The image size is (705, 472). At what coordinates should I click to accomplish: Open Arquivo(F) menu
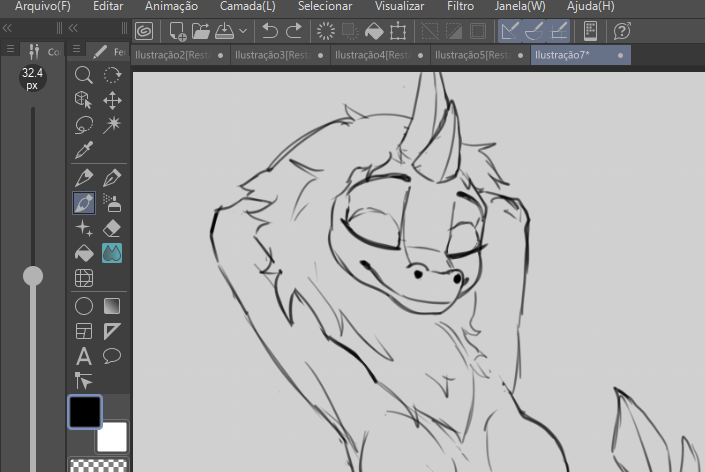43,6
